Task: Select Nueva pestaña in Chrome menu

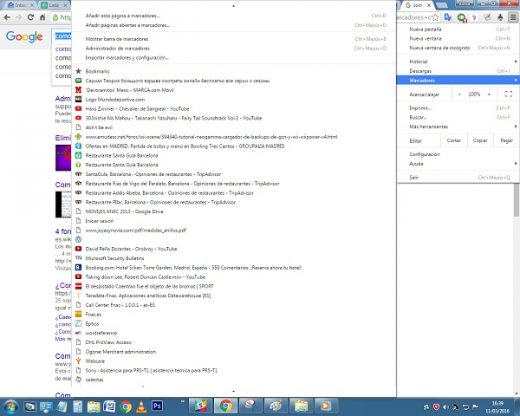Action: [x=458, y=29]
